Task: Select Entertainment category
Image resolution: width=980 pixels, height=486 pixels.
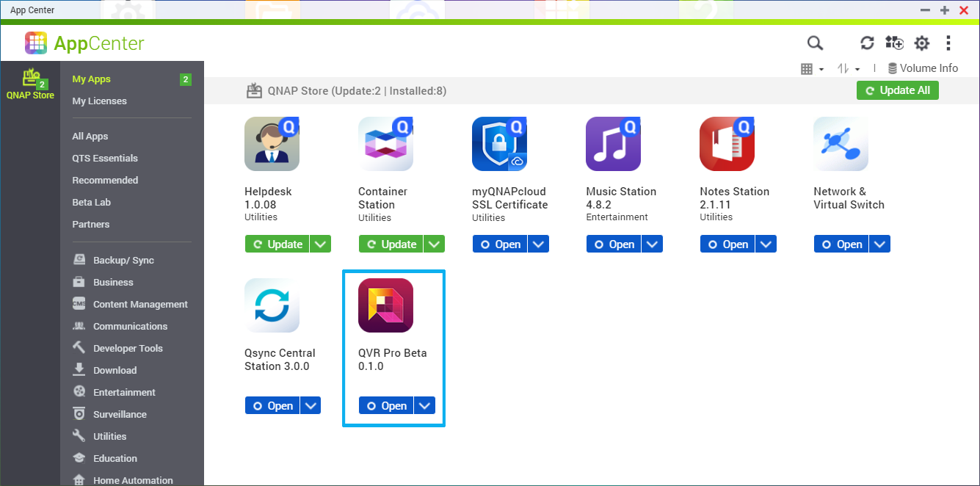Action: pos(115,393)
